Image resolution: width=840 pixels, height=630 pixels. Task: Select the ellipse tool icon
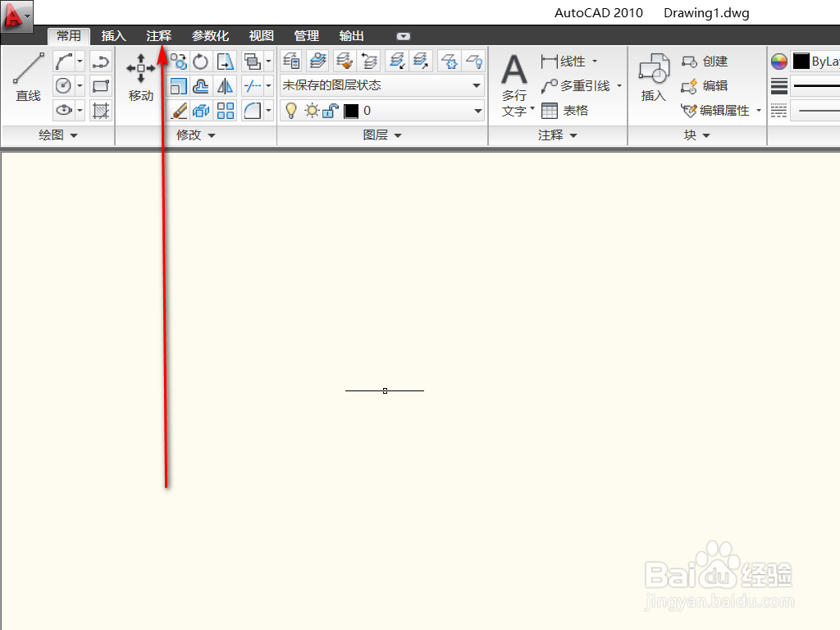coord(64,111)
